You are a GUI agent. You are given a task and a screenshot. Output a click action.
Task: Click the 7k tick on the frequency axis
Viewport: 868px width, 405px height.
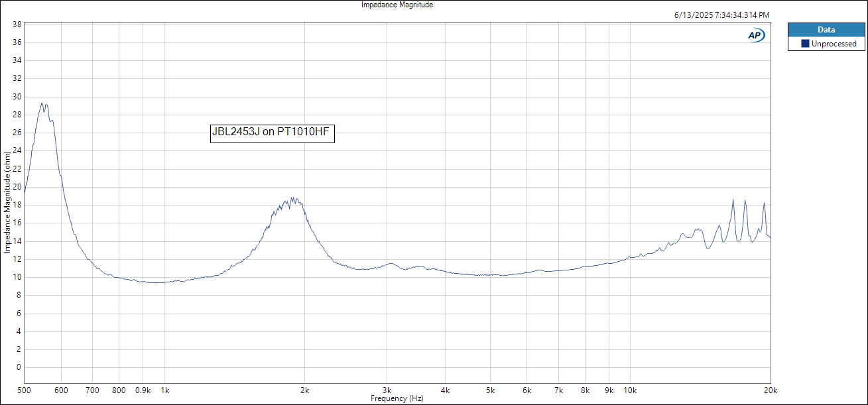tap(558, 390)
